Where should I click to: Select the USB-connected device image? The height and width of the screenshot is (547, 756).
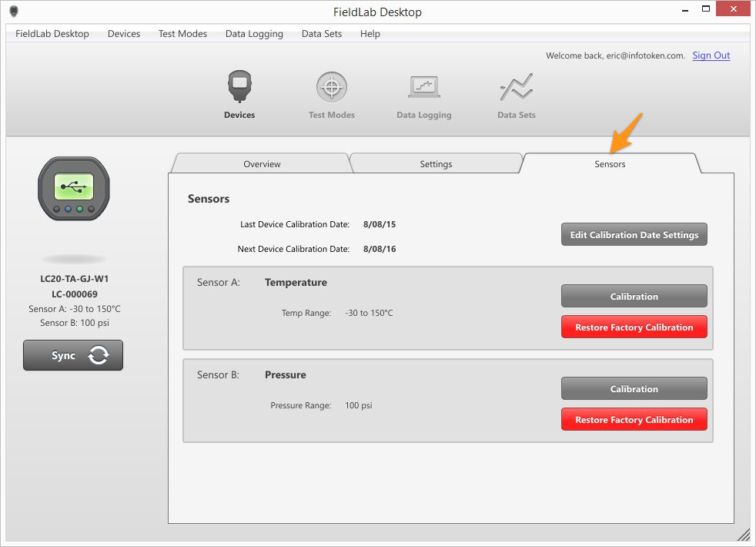pyautogui.click(x=74, y=189)
